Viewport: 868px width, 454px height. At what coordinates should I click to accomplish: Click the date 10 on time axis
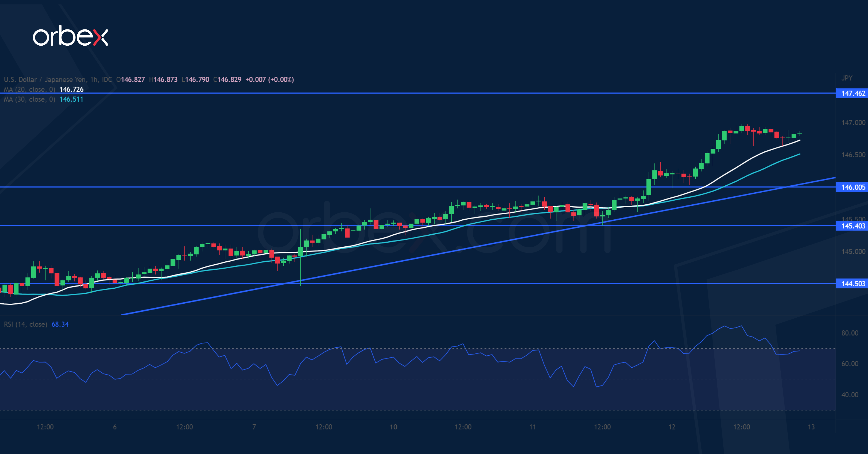point(393,427)
